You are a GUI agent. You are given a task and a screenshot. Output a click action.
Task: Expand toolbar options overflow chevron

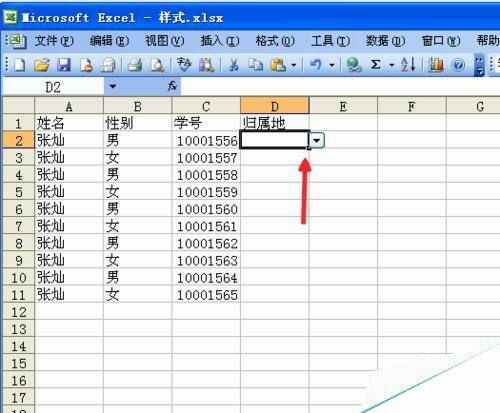click(x=479, y=66)
